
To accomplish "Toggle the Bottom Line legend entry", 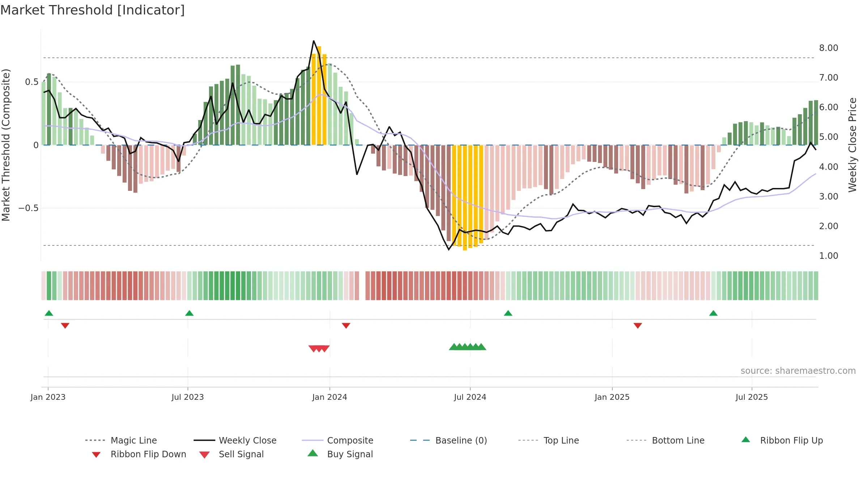I will coord(665,440).
